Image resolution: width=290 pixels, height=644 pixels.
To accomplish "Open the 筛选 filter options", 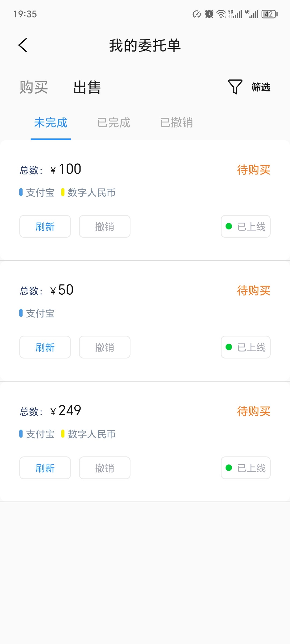I will click(x=261, y=87).
